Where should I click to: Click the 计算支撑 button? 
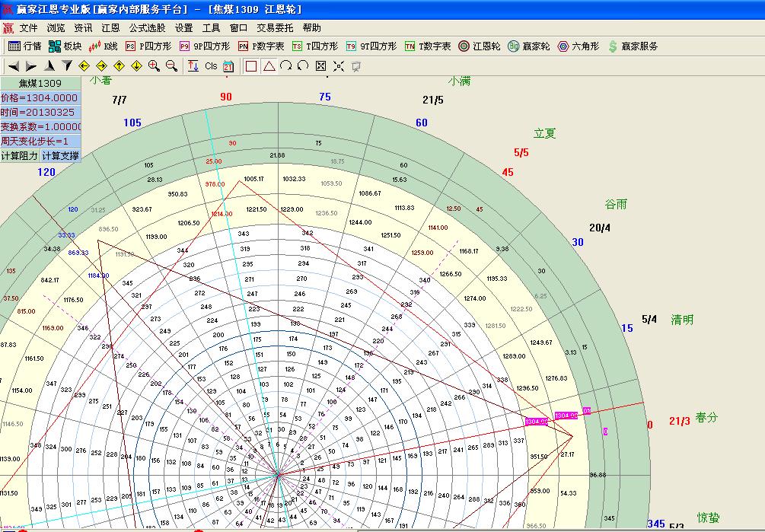click(60, 156)
